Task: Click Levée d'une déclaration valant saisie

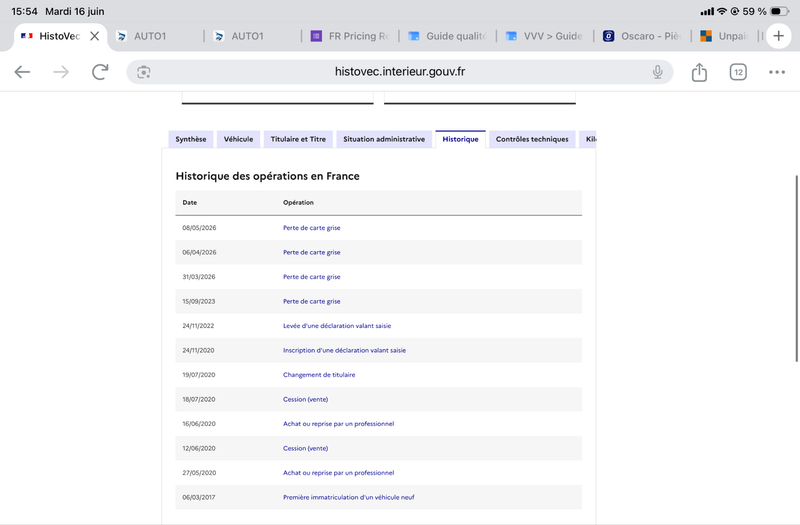Action: (337, 326)
